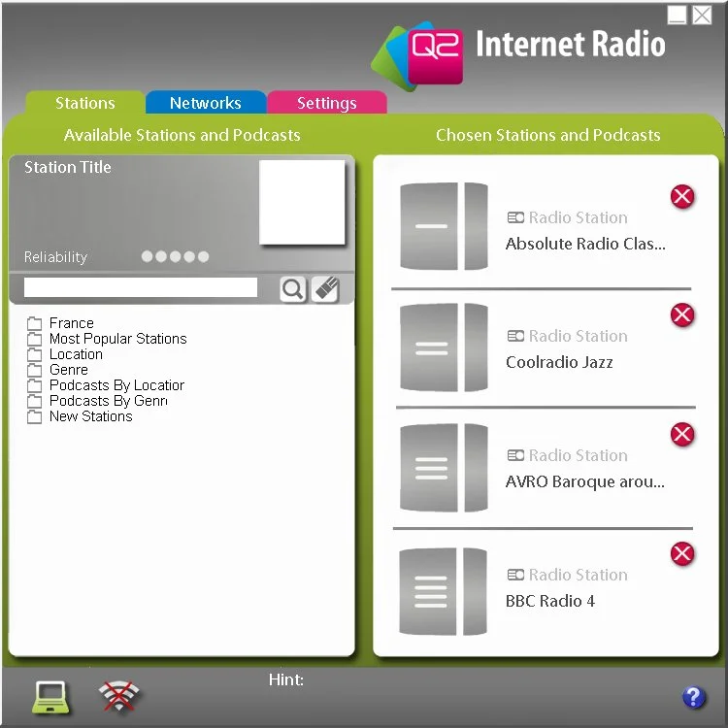This screenshot has height=728, width=728.
Task: Click the New Stations folder icon
Action: pos(34,416)
